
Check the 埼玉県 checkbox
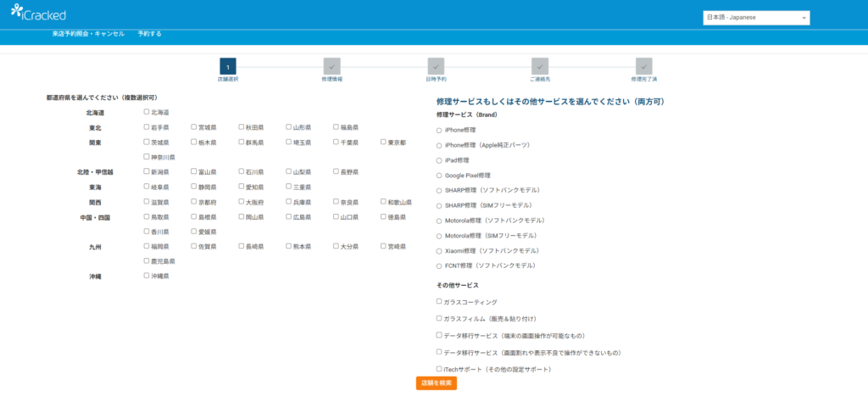(288, 142)
